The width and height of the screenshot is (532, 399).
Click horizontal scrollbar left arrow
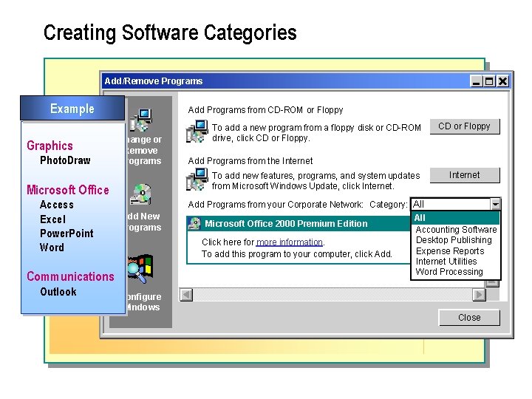click(x=186, y=295)
